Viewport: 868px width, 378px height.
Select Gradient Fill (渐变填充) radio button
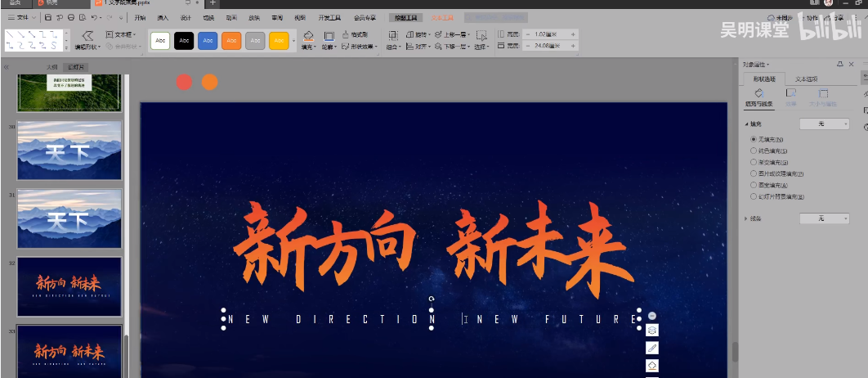coord(753,162)
